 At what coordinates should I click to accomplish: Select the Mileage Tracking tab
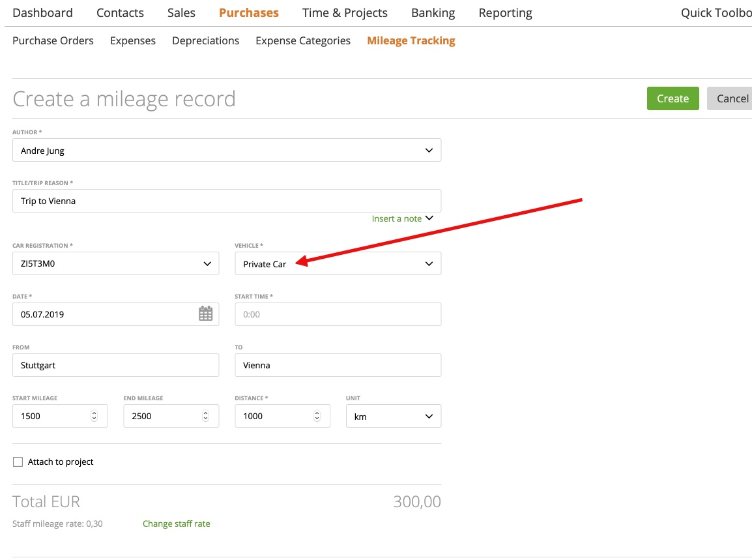[x=411, y=41]
